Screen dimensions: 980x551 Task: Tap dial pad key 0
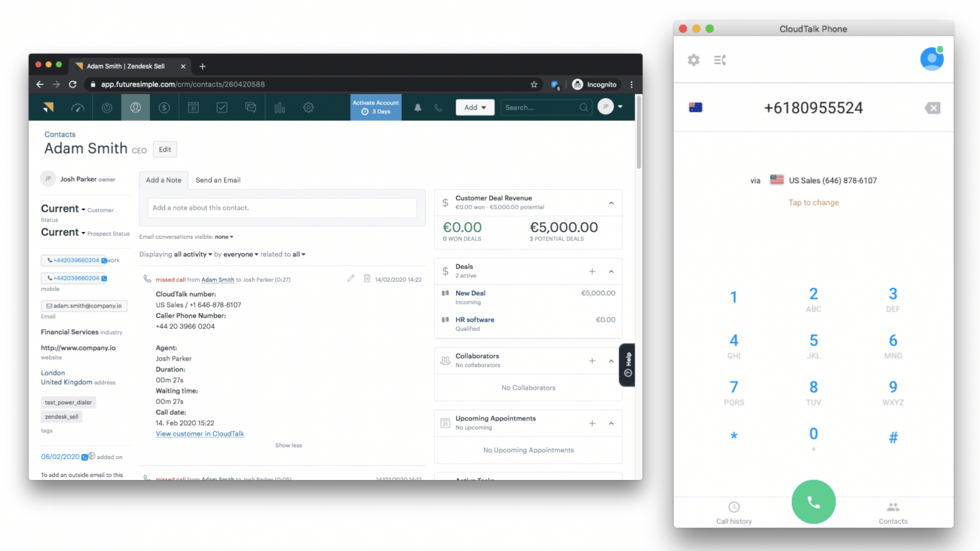[x=813, y=439]
